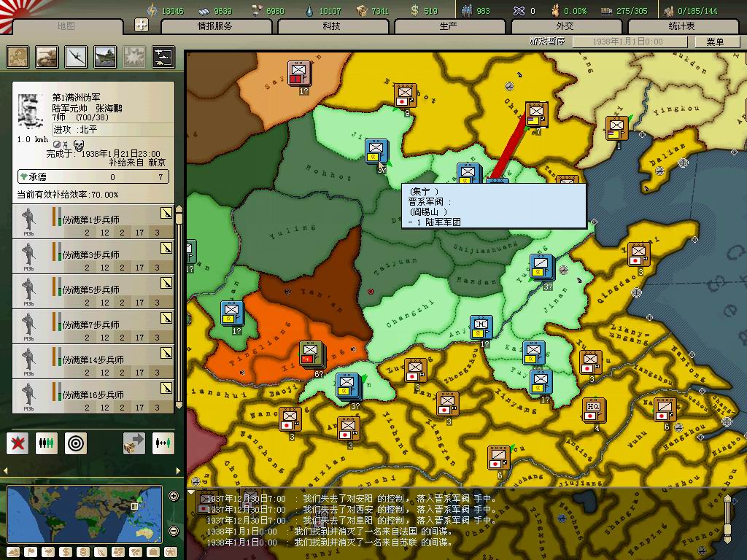Click the swap soldiers arrow button
Screen dimensions: 747x560
pos(163,443)
